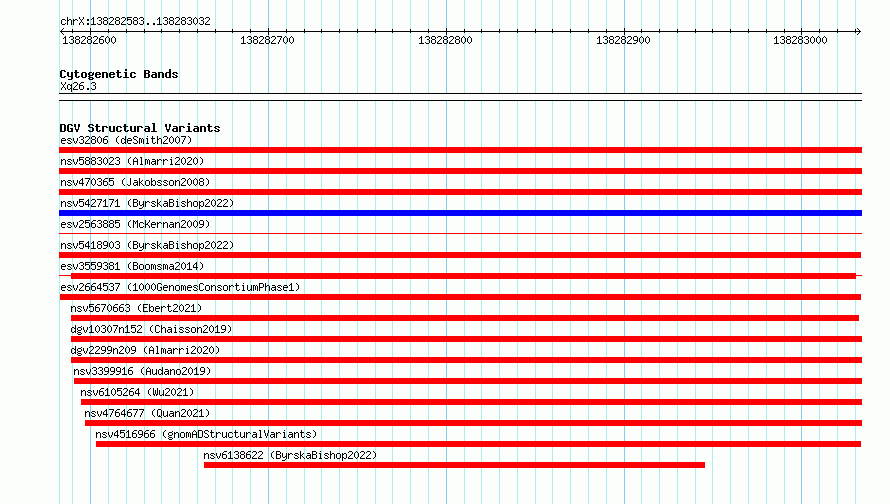Select the red bar for nsv3399916

(468, 381)
